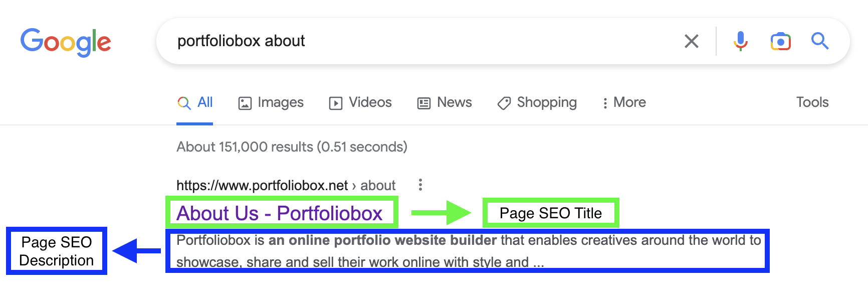Screen dimensions: 868x294
Task: Click the About 151,000 results stats text
Action: 292,147
